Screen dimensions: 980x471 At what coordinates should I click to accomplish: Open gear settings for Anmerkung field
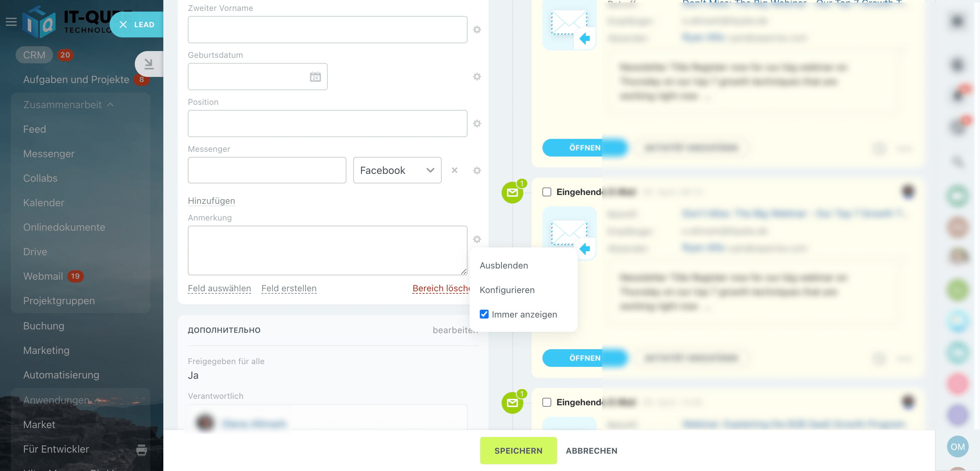477,239
